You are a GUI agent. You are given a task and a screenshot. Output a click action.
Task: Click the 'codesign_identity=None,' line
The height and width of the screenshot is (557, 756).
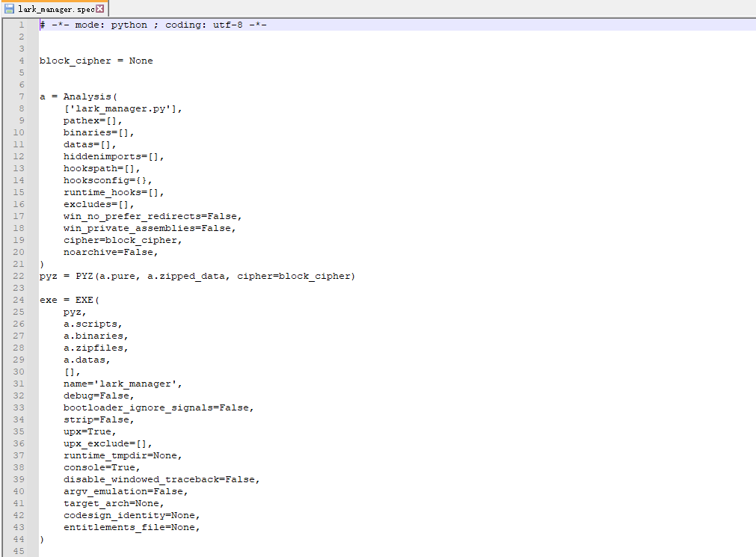tap(132, 515)
